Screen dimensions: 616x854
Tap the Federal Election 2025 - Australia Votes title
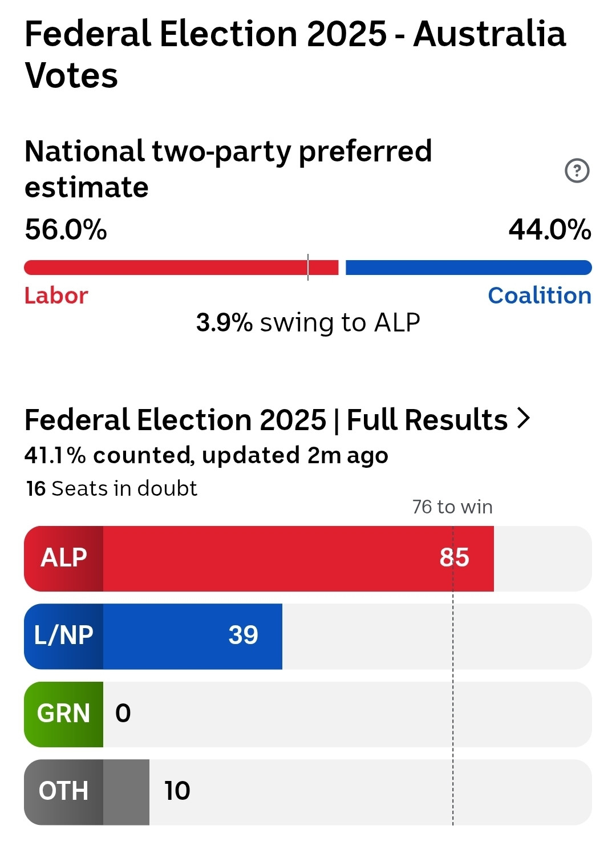point(295,54)
